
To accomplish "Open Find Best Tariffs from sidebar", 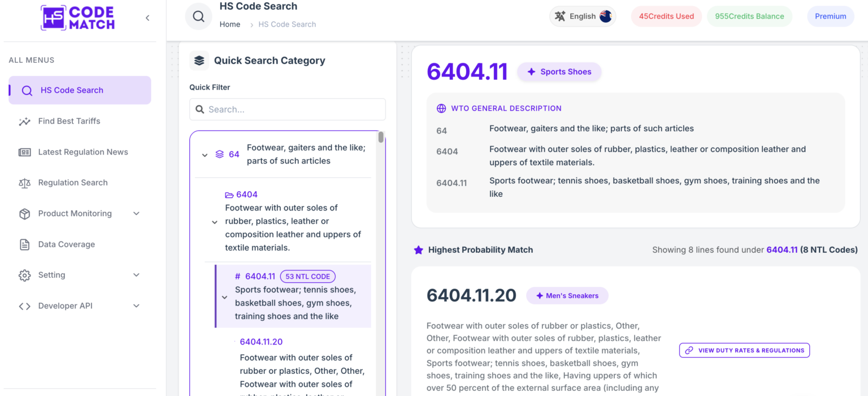I will click(x=69, y=121).
